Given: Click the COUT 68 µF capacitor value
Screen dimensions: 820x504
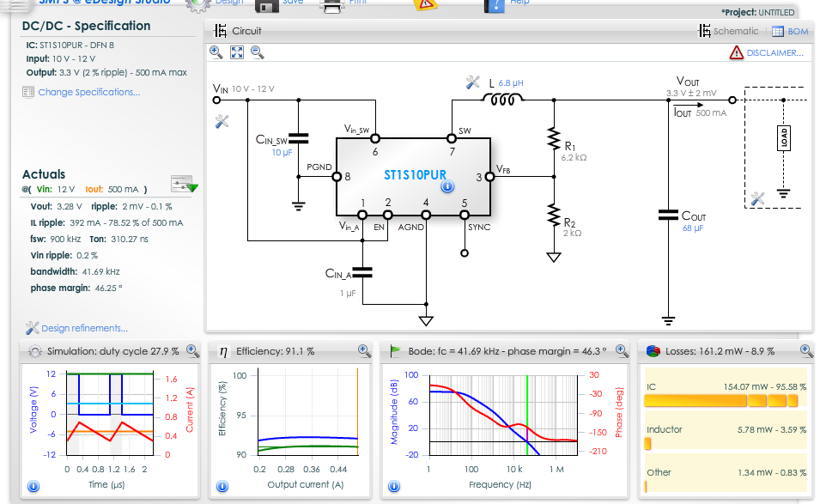Looking at the screenshot, I should (692, 228).
